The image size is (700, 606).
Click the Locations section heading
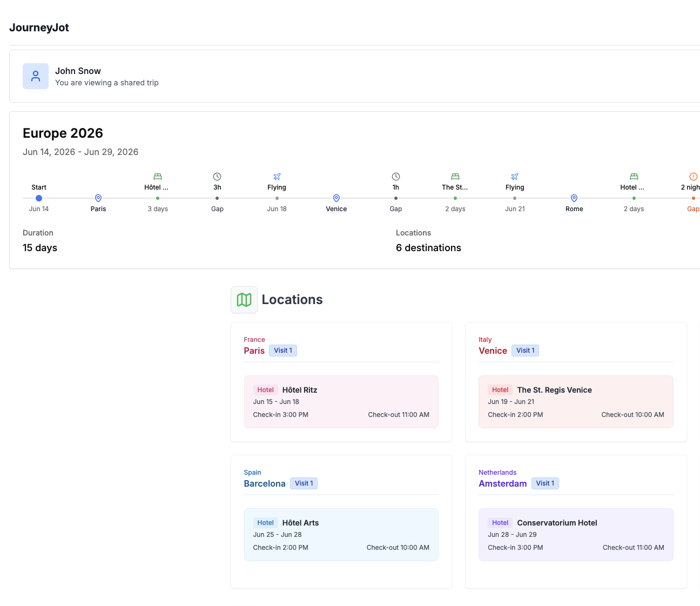(292, 300)
